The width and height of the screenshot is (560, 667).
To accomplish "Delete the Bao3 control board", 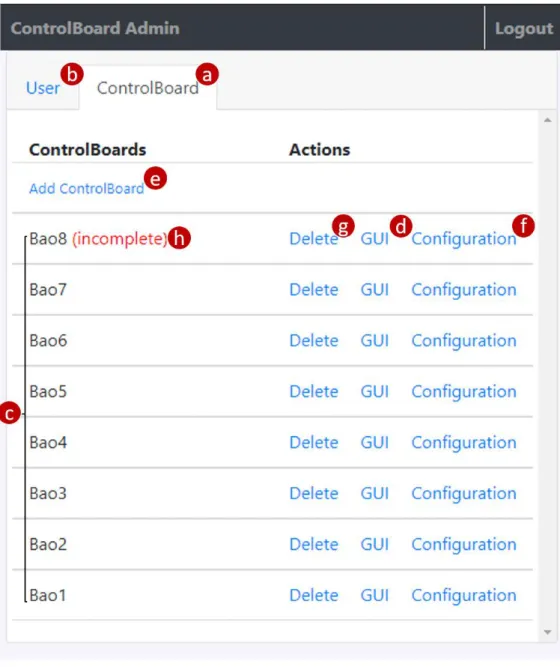I will (x=314, y=493).
